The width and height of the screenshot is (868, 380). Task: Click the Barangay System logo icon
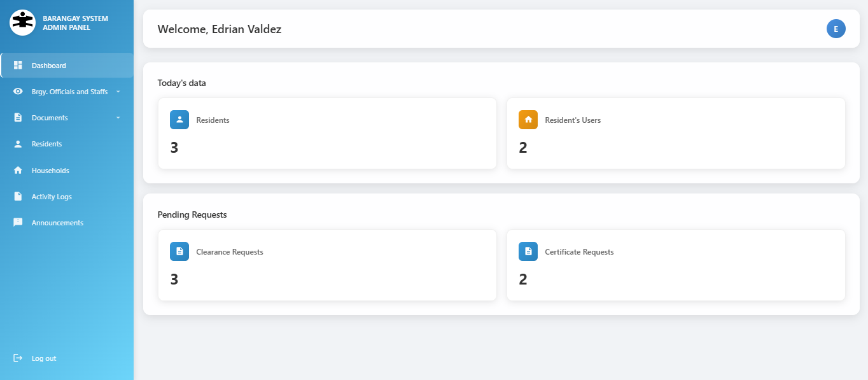[22, 22]
